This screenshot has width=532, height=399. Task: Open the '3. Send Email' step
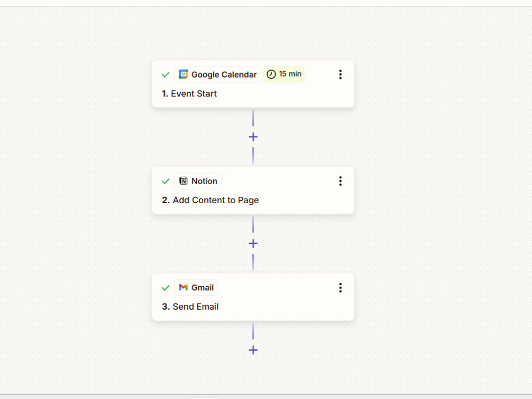(x=253, y=297)
